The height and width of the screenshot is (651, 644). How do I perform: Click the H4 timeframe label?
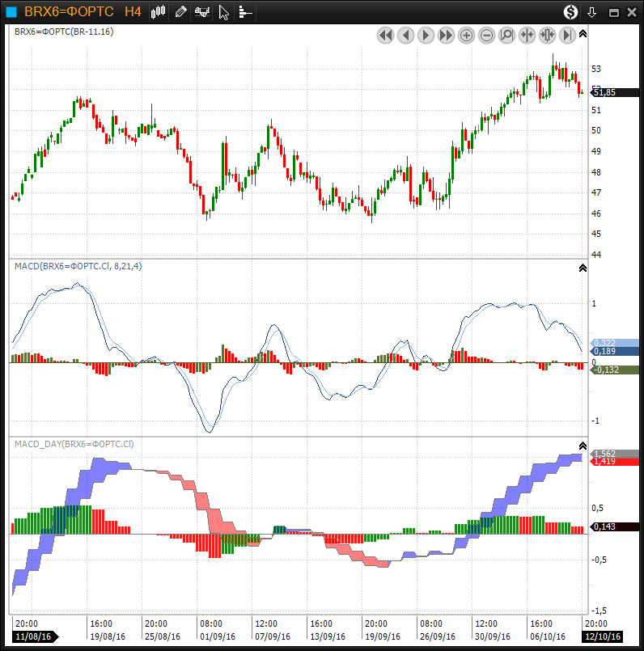[x=133, y=11]
